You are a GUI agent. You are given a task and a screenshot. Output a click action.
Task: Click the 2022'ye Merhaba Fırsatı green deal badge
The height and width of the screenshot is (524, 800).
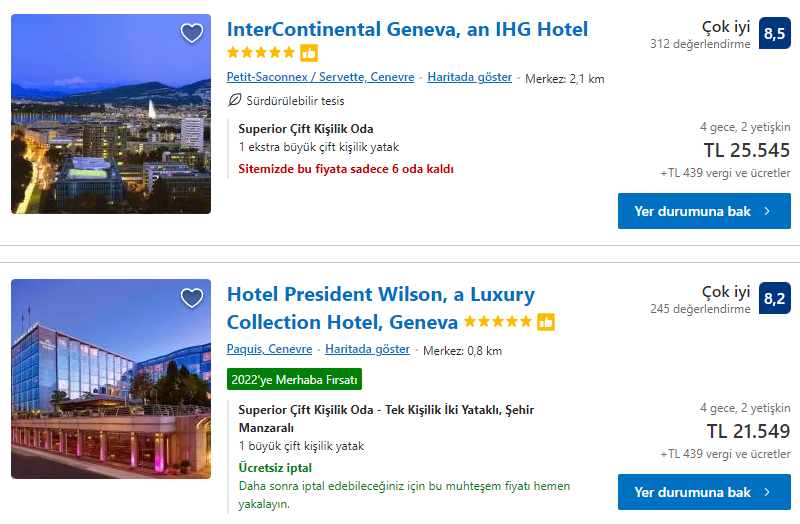tap(293, 379)
